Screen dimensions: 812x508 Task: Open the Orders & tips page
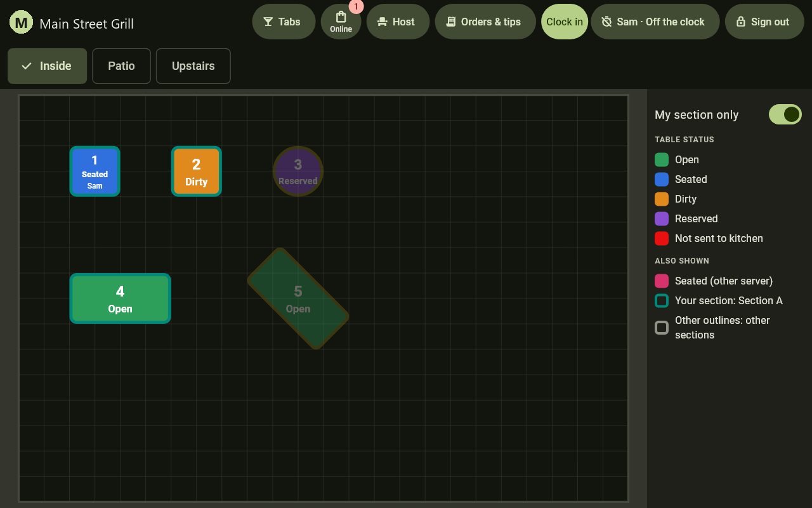point(485,22)
